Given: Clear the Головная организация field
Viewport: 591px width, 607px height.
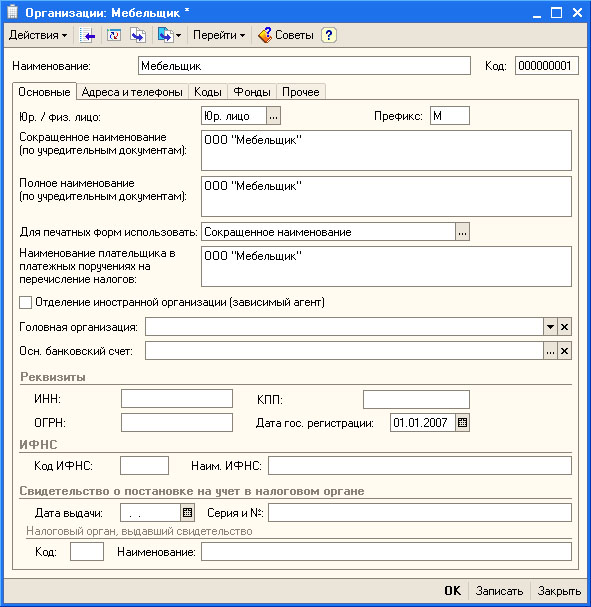Looking at the screenshot, I should pyautogui.click(x=564, y=327).
